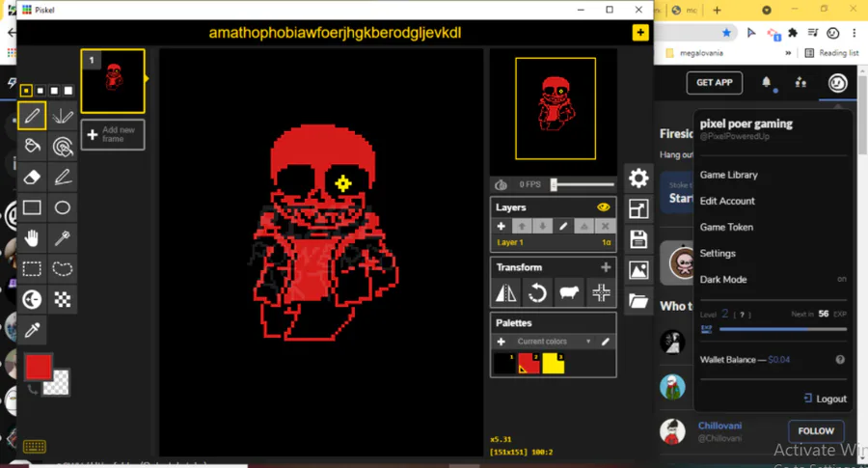Click the delete layer X icon
868x468 pixels.
point(605,226)
